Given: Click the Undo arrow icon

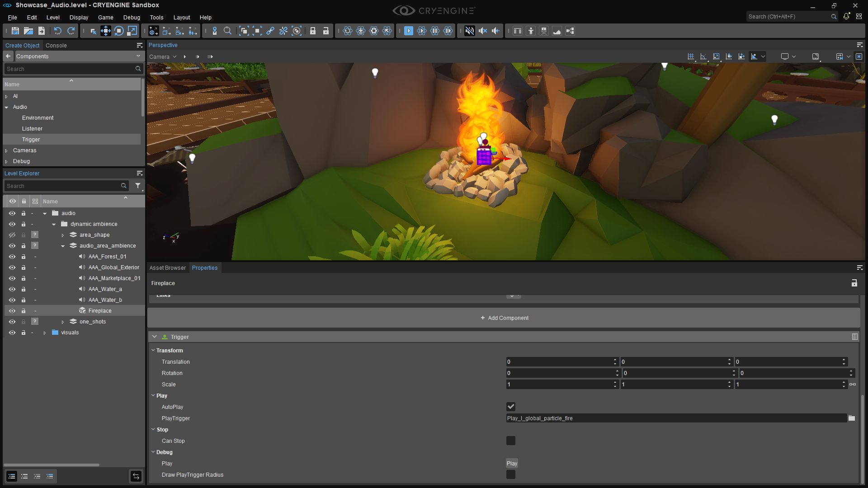Looking at the screenshot, I should pos(57,31).
